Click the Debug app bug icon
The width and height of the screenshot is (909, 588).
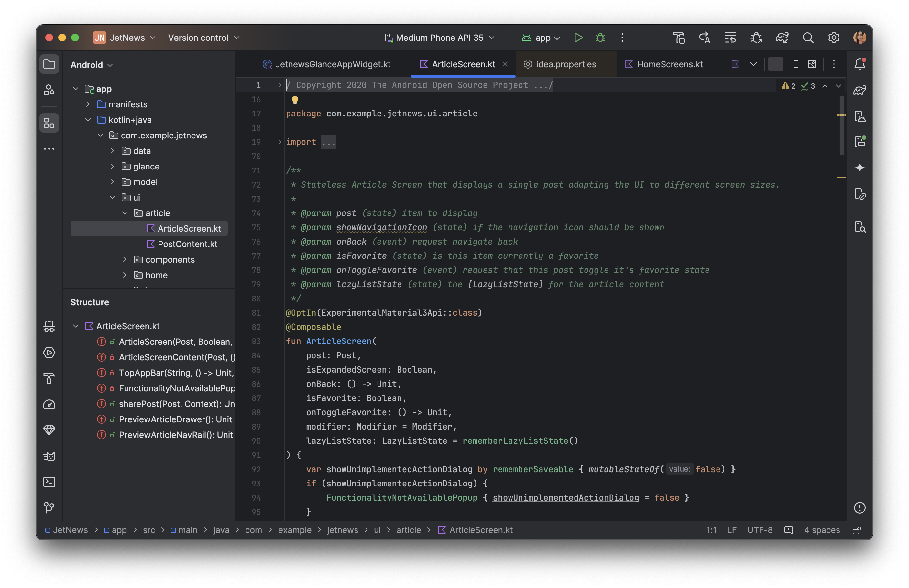(600, 38)
